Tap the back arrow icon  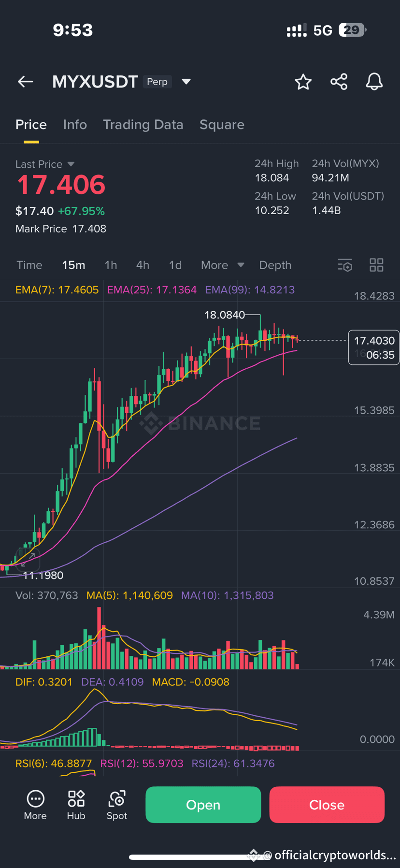pos(26,82)
